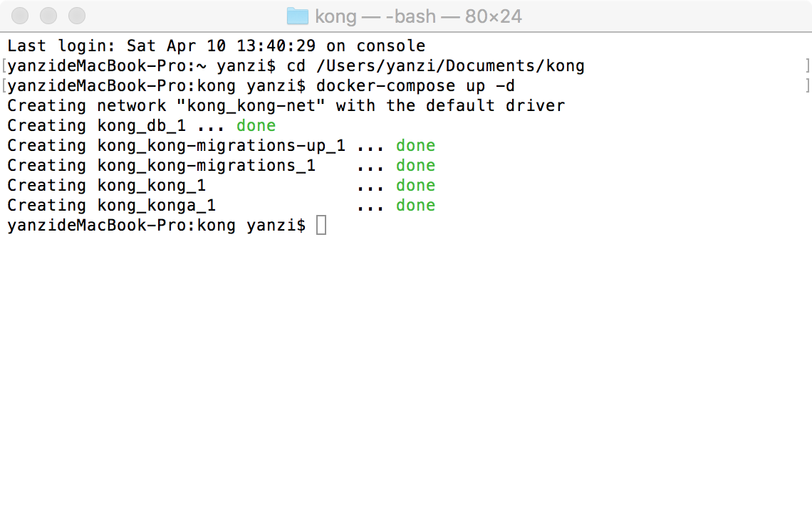Click the window title 'kong — -bash — 80×24'
Screen dimensions: 812x521
(x=418, y=16)
